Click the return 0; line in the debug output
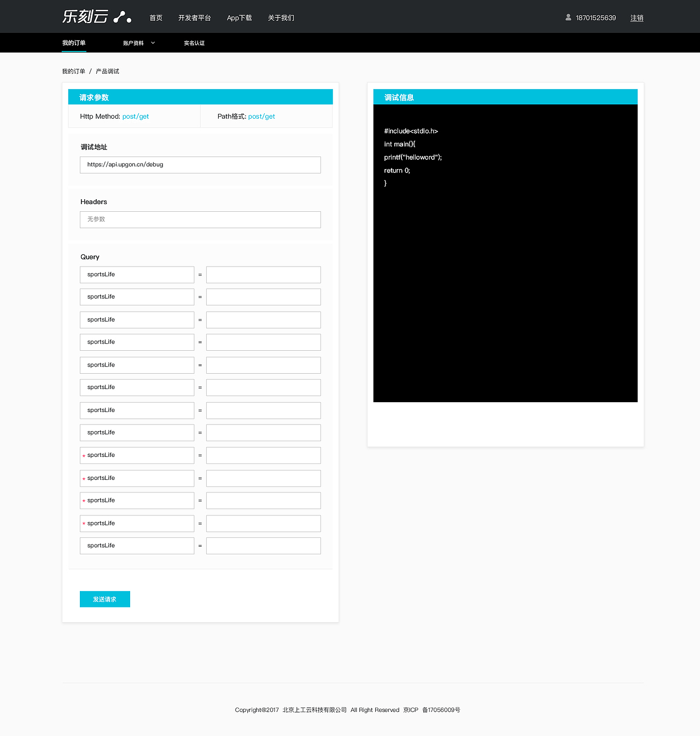700x736 pixels. coord(397,171)
